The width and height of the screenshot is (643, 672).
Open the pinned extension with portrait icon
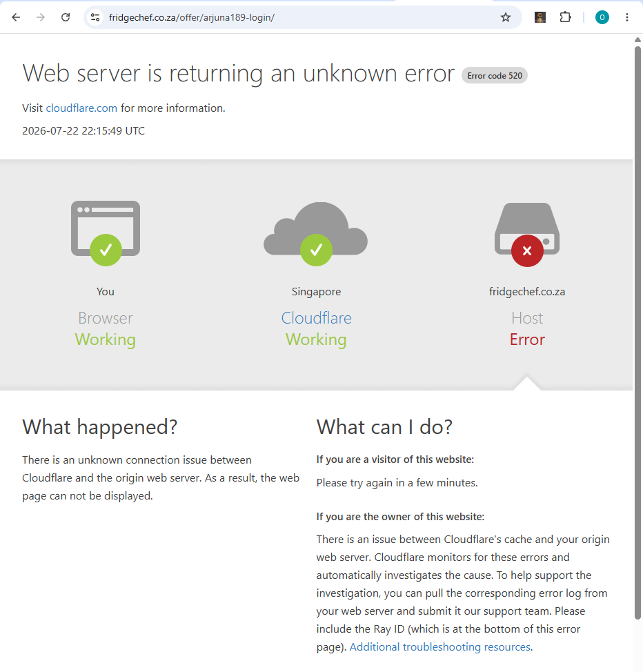coord(540,17)
